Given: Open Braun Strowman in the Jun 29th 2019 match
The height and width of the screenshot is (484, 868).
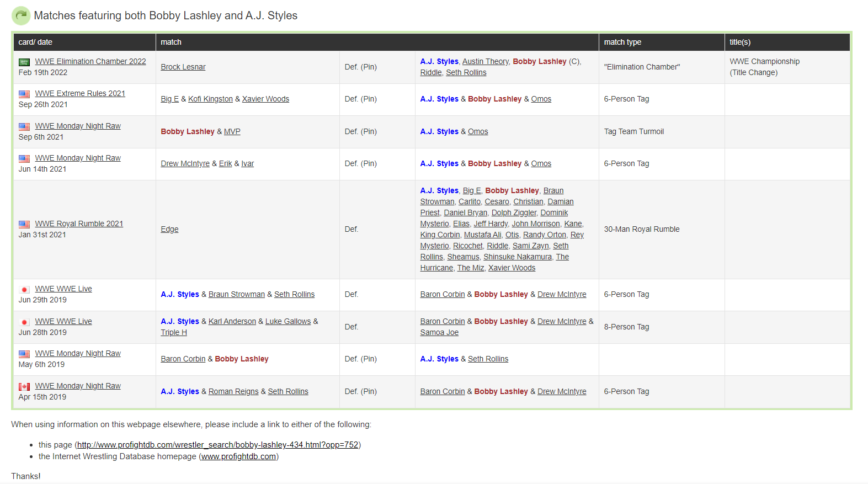Looking at the screenshot, I should coord(237,294).
